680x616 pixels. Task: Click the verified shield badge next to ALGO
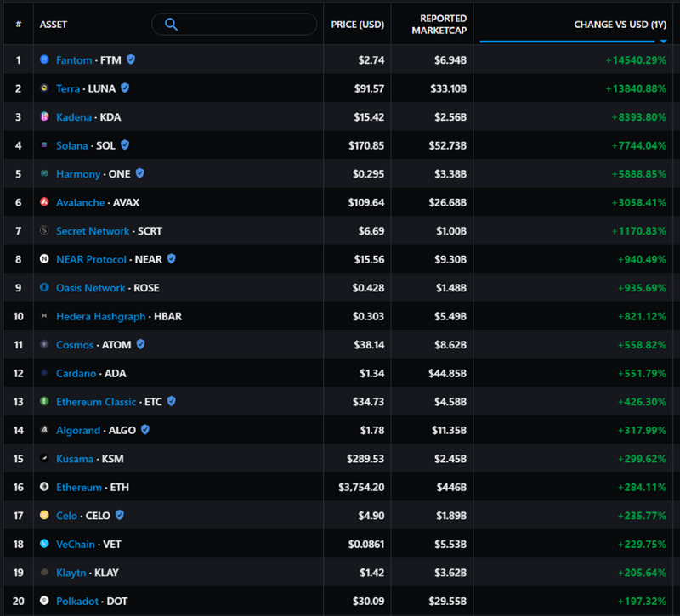[145, 430]
